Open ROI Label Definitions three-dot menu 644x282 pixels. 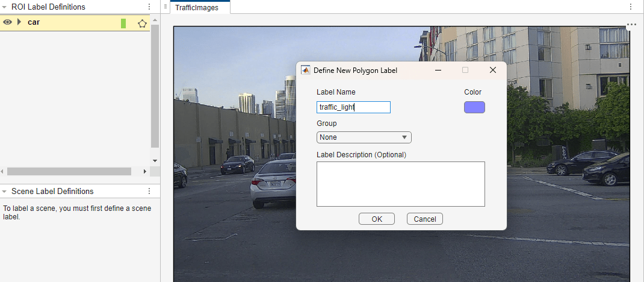149,7
